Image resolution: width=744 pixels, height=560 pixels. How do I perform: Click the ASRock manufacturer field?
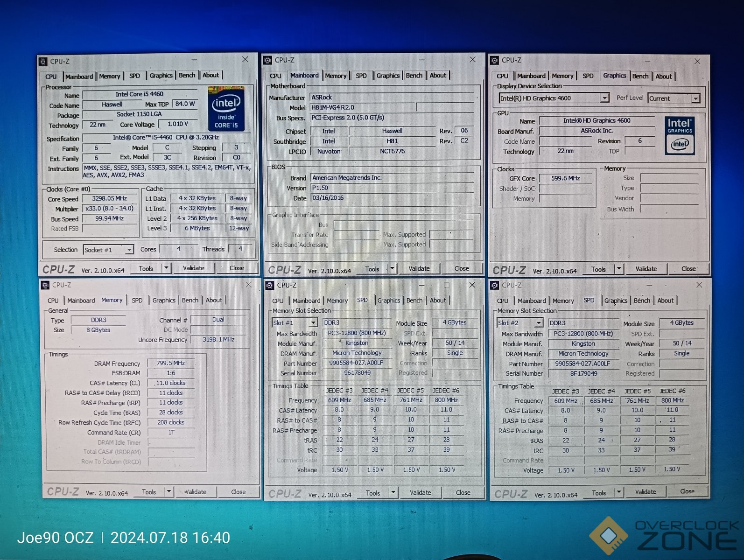point(392,98)
